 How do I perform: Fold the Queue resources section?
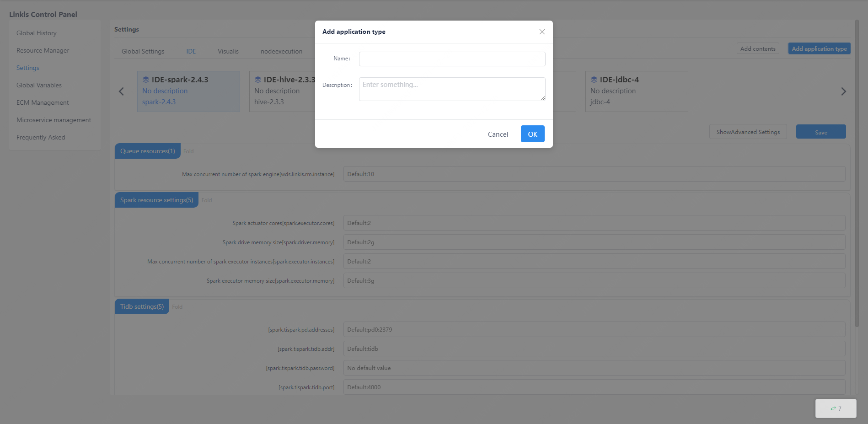pyautogui.click(x=188, y=151)
